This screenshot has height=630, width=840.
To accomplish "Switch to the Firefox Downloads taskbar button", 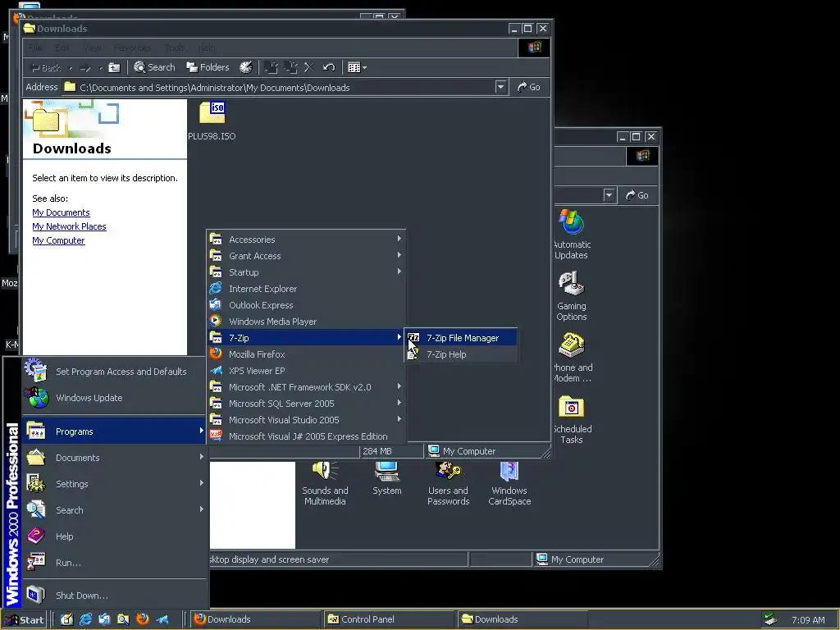I will click(256, 619).
